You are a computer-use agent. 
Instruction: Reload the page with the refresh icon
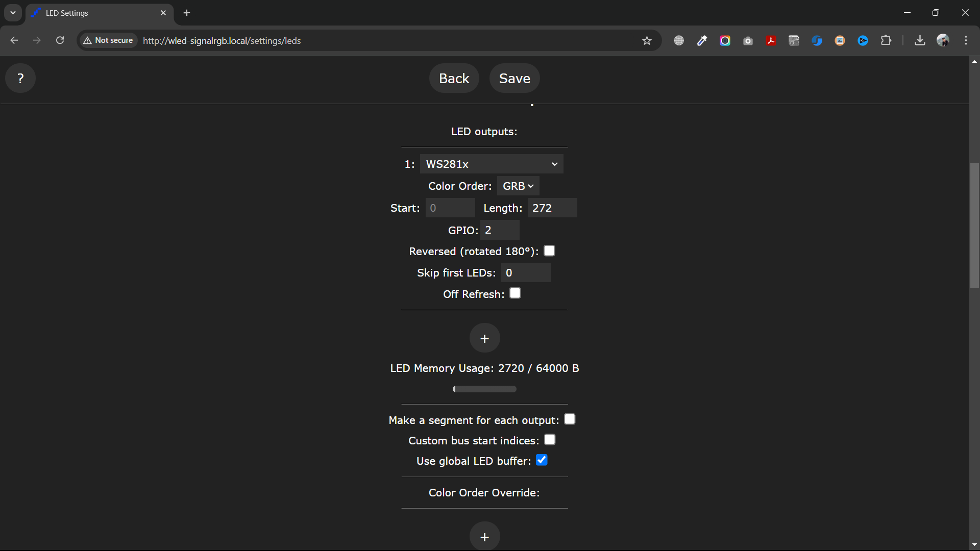point(60,40)
